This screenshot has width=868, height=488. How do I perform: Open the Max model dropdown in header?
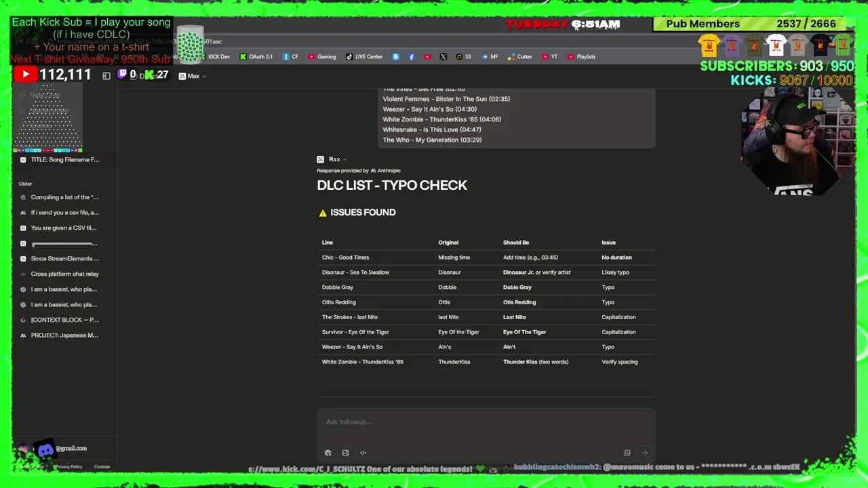point(193,76)
